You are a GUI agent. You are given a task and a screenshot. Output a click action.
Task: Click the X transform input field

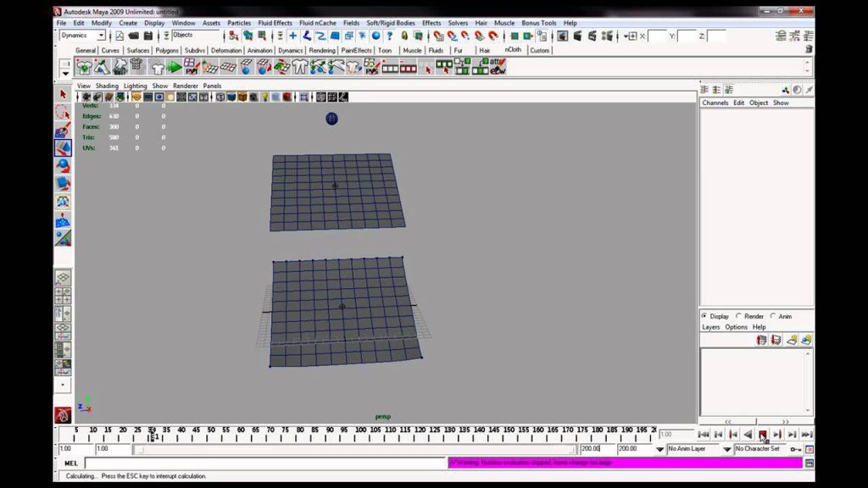pyautogui.click(x=658, y=36)
